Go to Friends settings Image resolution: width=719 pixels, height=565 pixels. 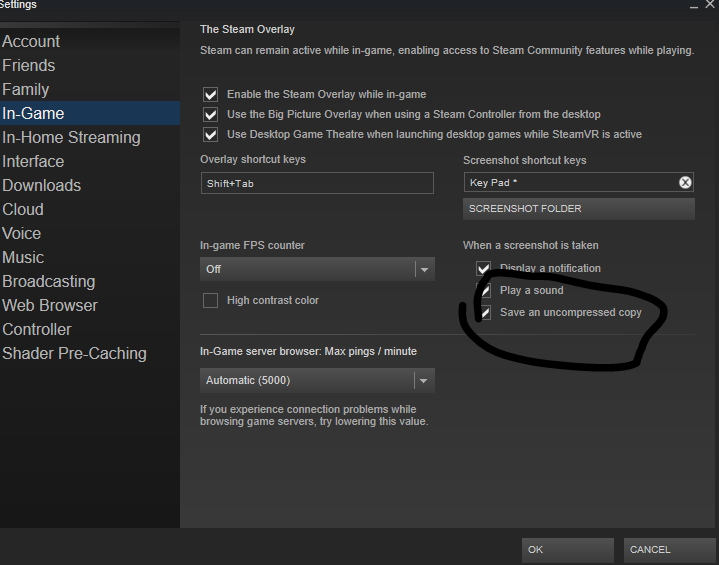pos(90,65)
